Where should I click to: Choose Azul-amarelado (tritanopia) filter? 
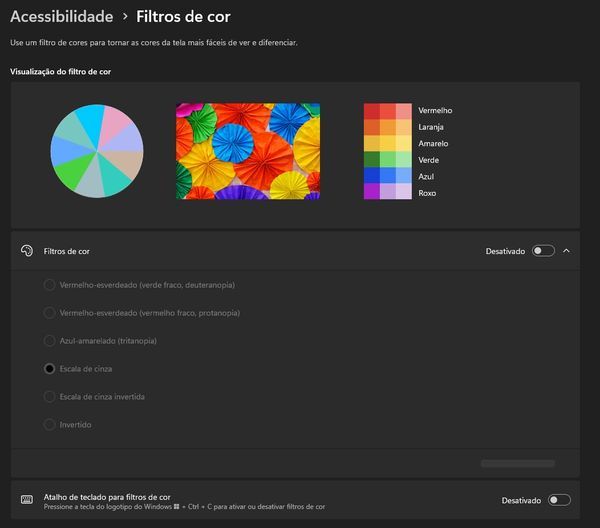50,341
